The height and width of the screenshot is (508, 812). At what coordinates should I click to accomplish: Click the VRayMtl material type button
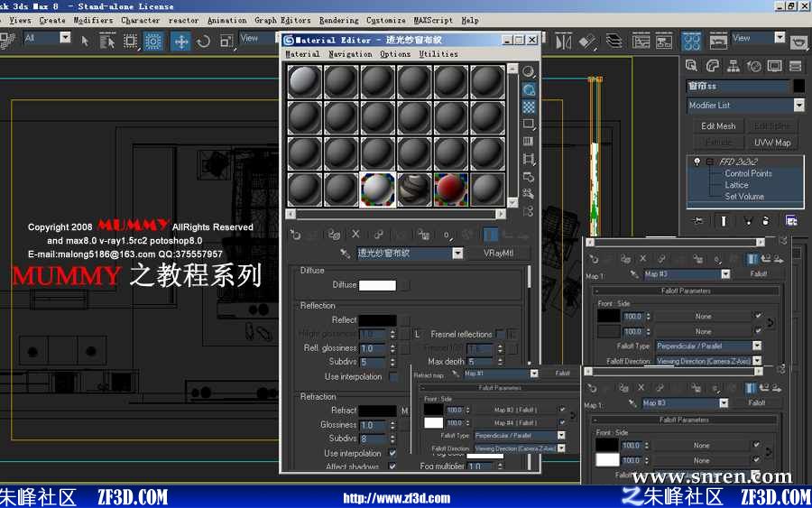pos(498,254)
